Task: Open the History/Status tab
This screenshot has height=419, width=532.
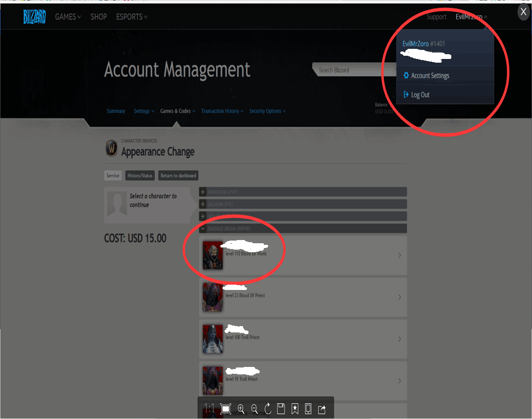Action: [140, 175]
